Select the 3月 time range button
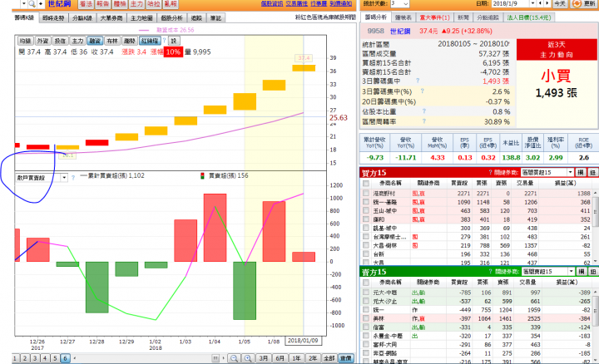The width and height of the screenshot is (599, 364). 264,358
